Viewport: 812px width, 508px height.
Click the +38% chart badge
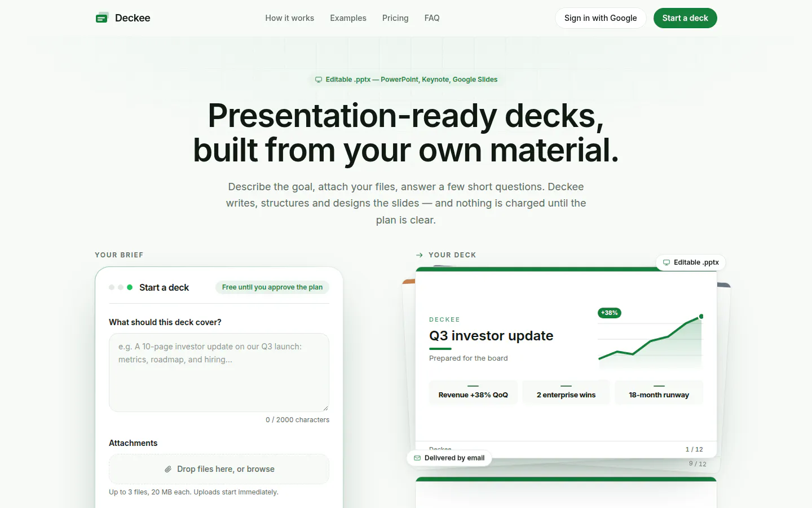click(x=610, y=313)
